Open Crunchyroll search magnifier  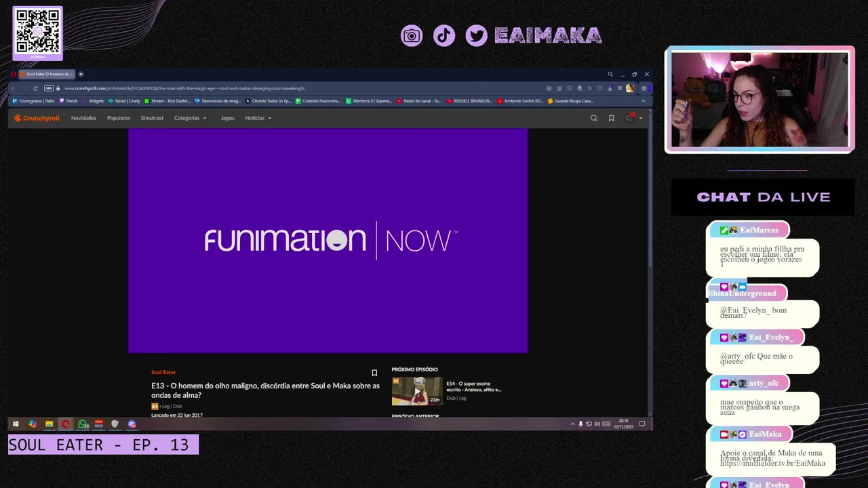(594, 118)
